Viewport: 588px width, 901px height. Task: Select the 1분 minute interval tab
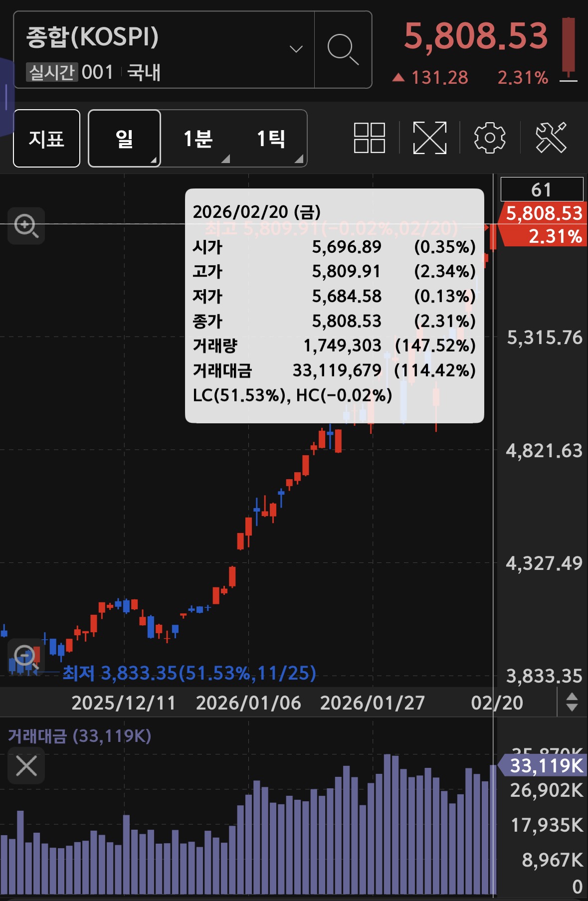pos(198,138)
